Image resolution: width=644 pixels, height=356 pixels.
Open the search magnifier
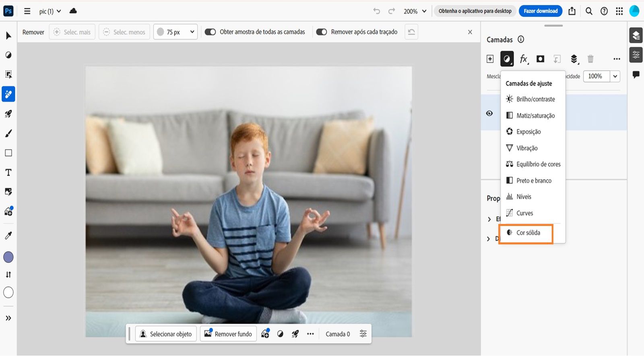click(x=589, y=11)
